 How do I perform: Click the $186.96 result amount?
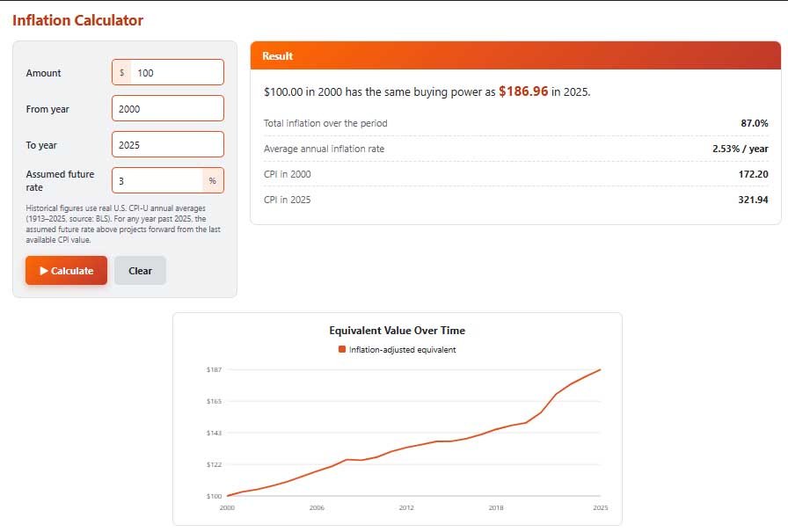click(x=523, y=91)
